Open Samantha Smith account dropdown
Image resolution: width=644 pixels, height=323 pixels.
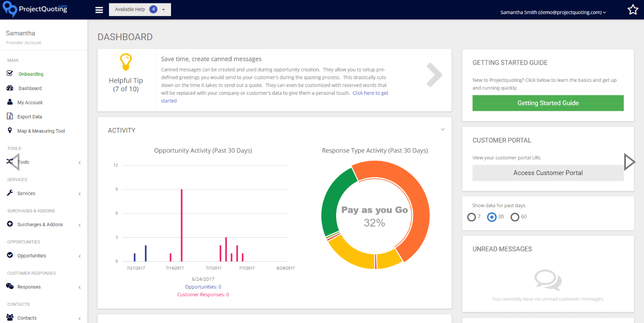(x=553, y=12)
